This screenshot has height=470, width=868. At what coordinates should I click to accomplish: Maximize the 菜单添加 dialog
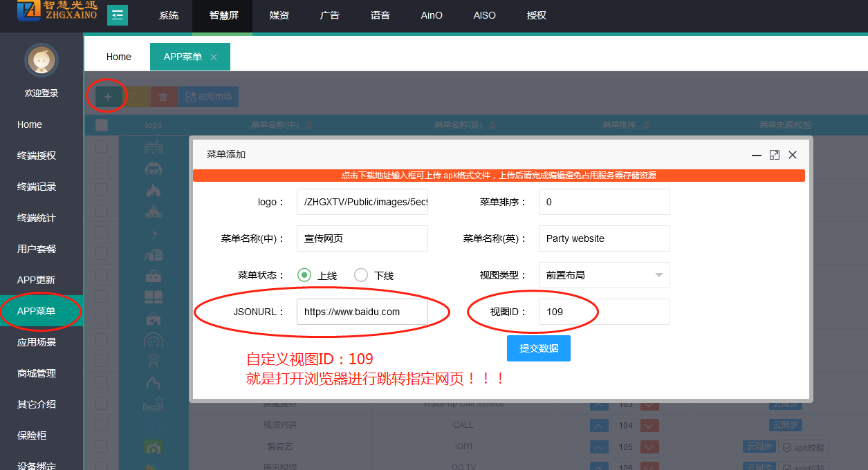point(775,155)
